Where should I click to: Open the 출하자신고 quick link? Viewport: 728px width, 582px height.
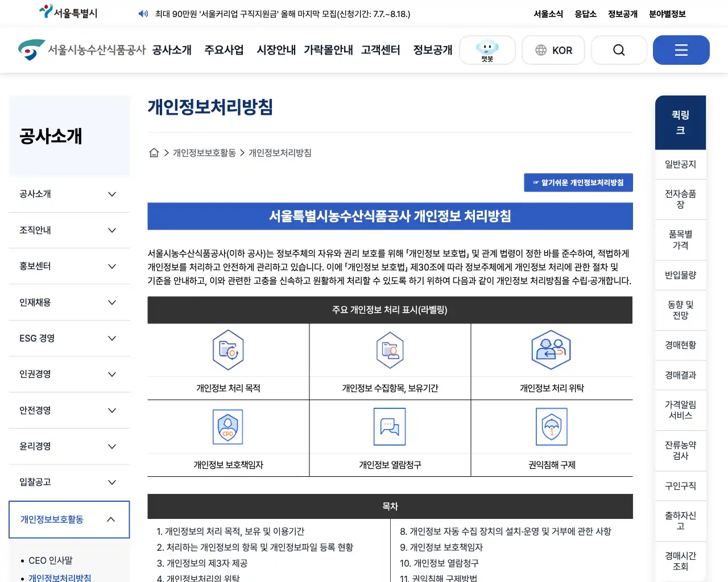tap(681, 521)
